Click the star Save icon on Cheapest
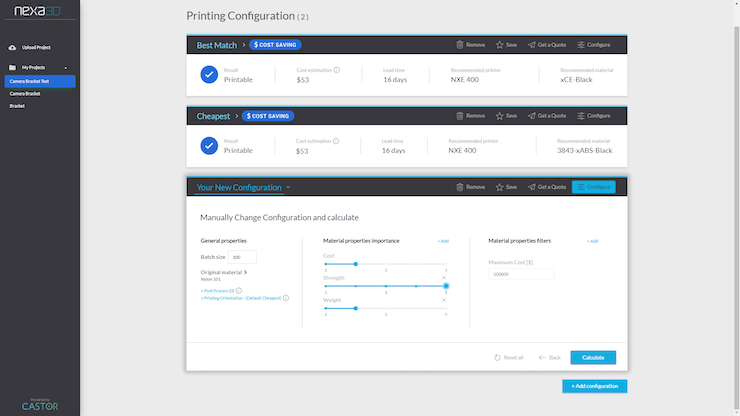This screenshot has width=740, height=416. click(500, 116)
